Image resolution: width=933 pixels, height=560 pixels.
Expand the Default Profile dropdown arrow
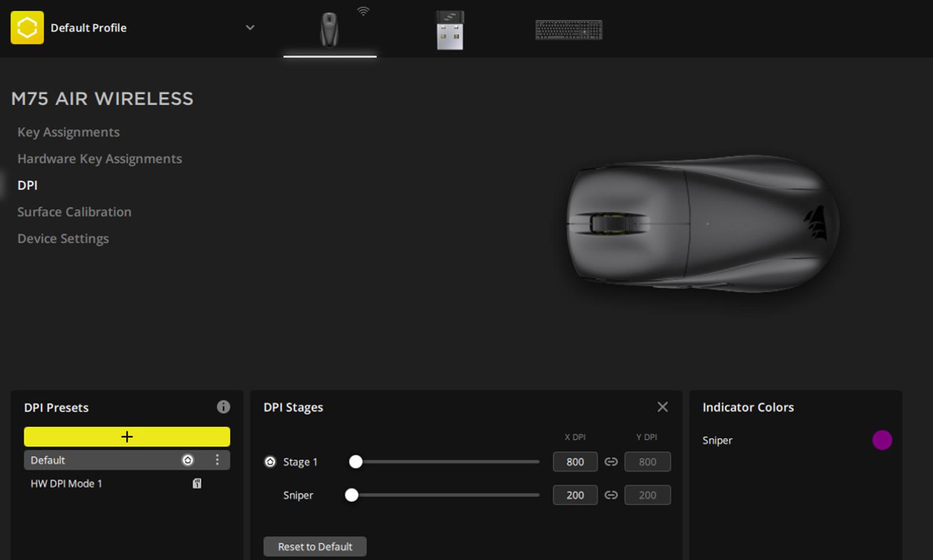point(250,27)
